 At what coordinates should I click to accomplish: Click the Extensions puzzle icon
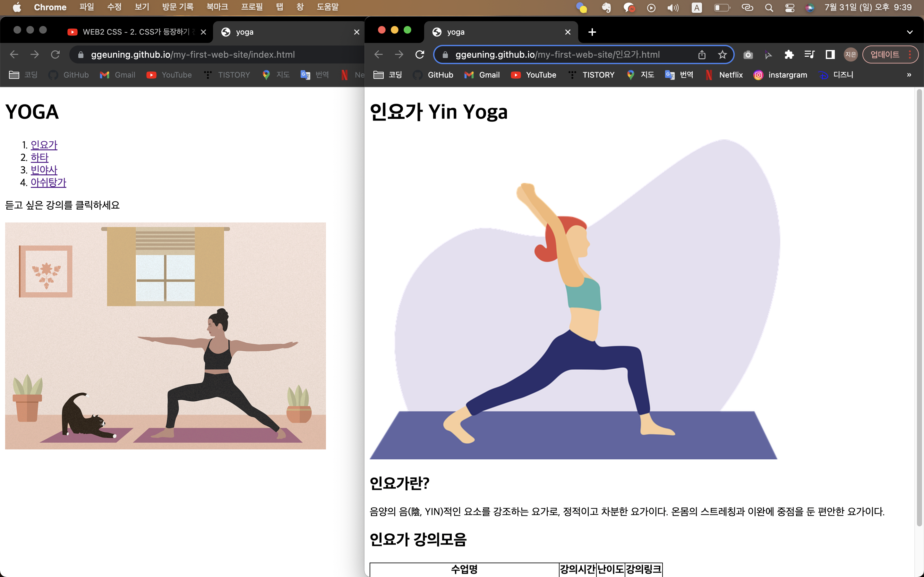[x=789, y=54]
